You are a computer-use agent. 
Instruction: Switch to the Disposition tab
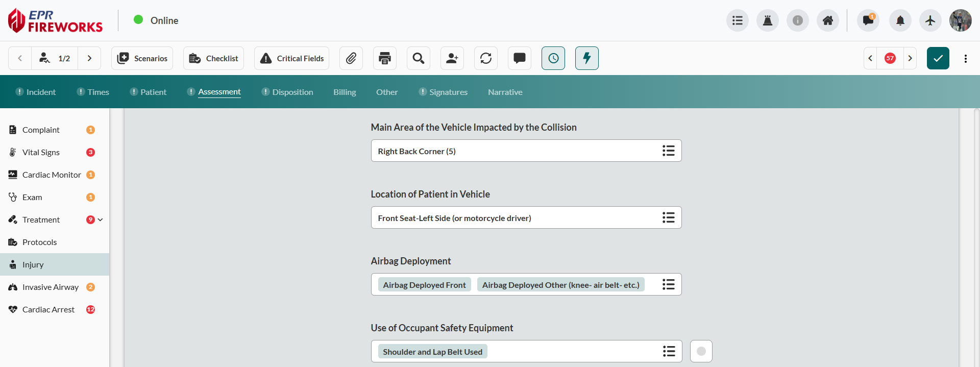tap(292, 92)
